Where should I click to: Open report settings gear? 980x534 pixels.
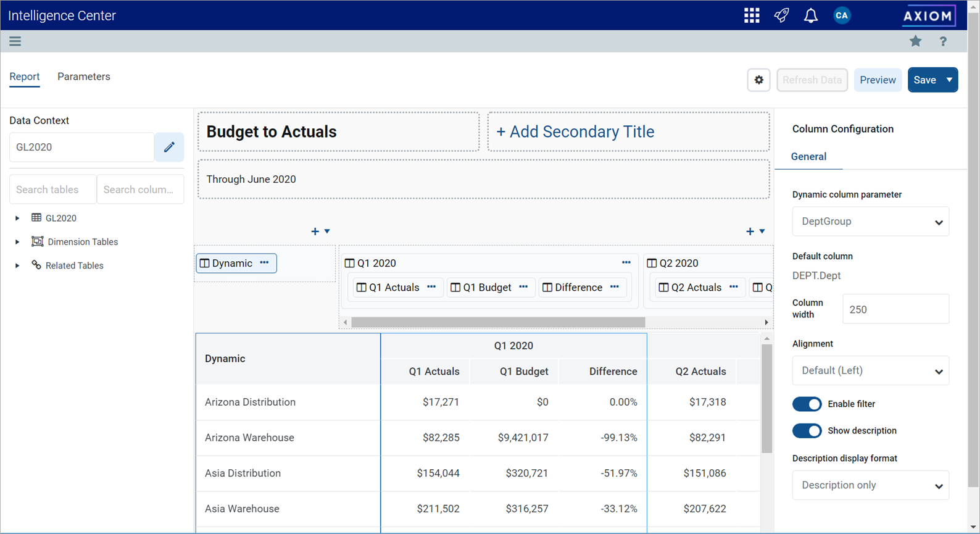point(758,80)
